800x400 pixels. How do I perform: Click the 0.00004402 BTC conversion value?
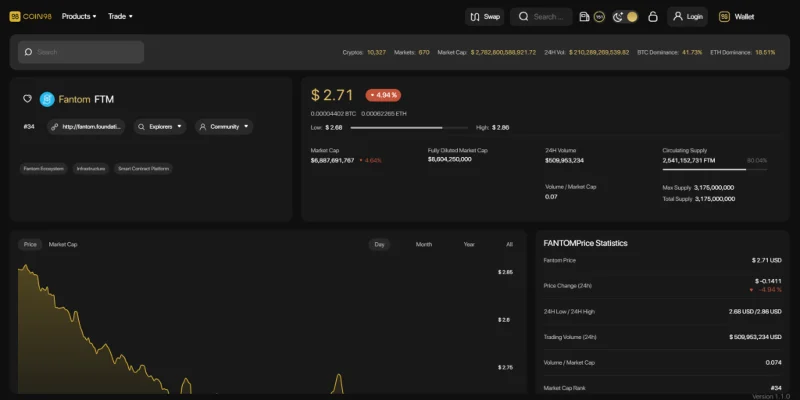point(333,113)
